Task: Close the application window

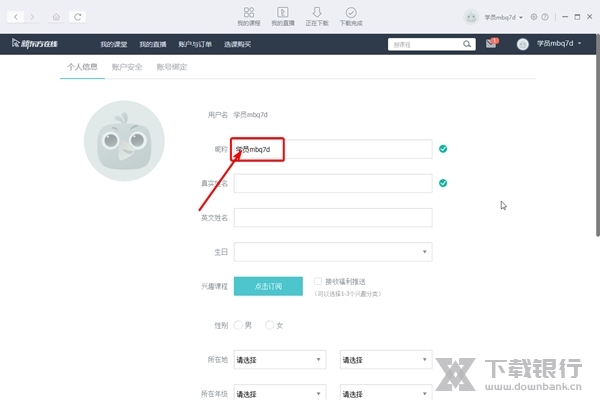Action: click(590, 17)
